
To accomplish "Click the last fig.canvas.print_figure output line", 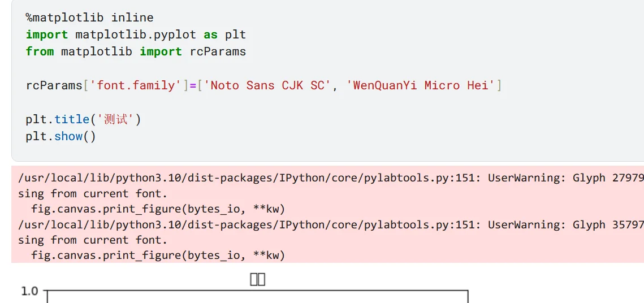I will (158, 256).
